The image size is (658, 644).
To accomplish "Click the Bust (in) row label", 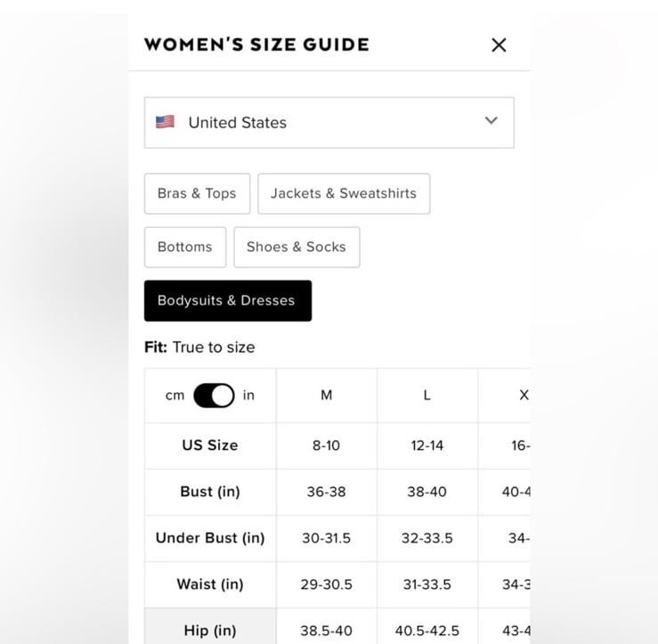I will click(210, 491).
